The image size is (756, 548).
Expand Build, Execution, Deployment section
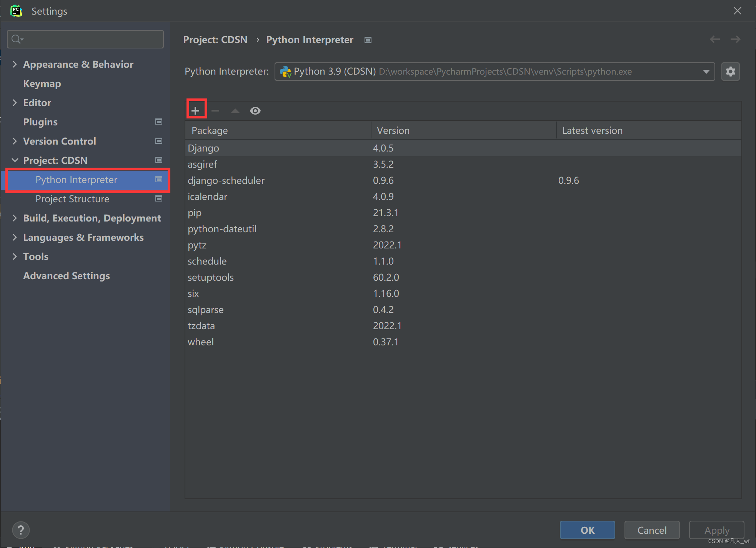click(15, 218)
